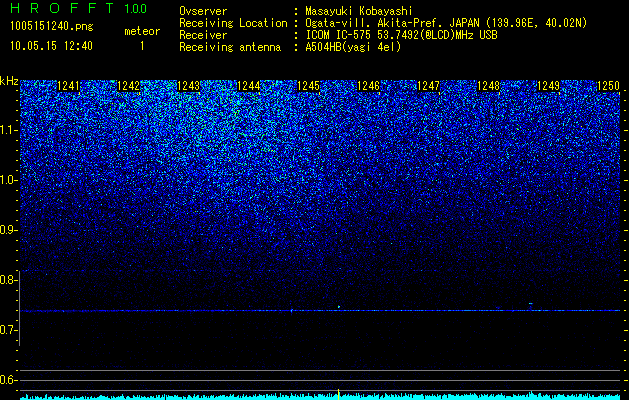Click the 1245 time marker

pos(308,86)
